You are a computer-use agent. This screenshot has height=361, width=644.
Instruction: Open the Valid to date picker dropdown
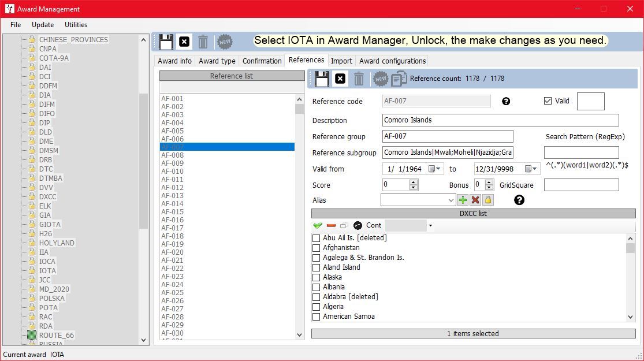click(531, 169)
